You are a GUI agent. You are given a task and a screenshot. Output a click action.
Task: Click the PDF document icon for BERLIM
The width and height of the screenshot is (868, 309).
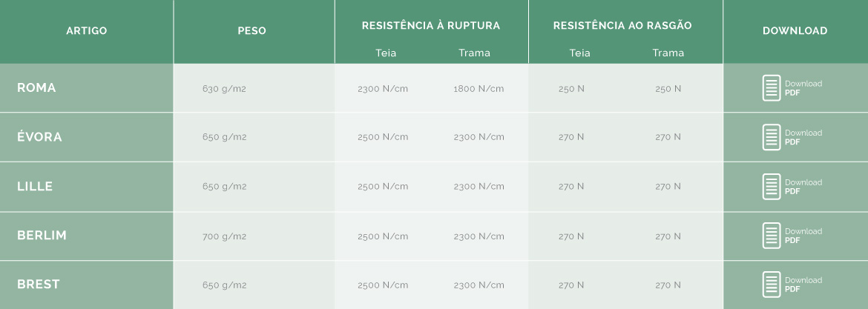[771, 236]
